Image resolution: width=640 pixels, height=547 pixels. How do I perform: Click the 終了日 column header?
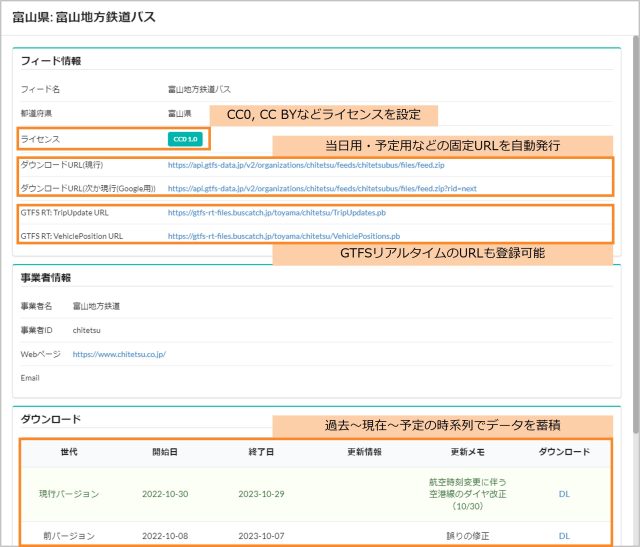pos(262,452)
